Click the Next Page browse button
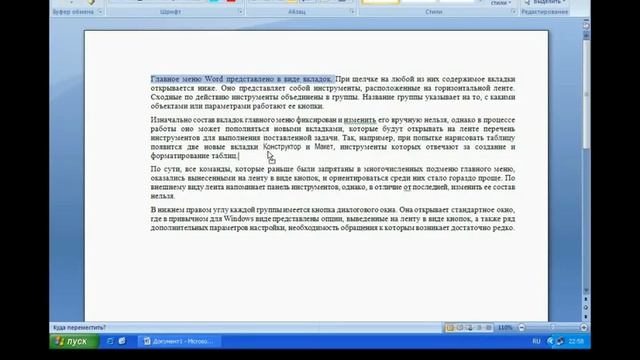The image size is (640, 360). [x=586, y=316]
